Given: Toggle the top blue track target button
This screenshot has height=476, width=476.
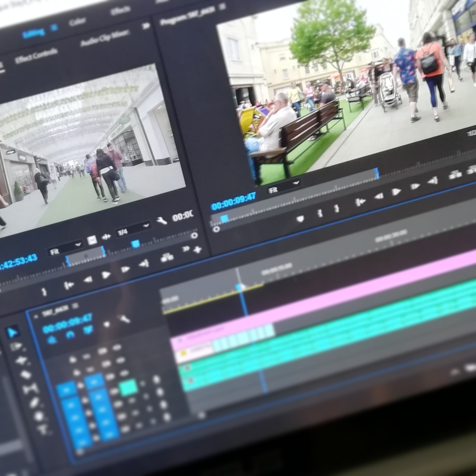Looking at the screenshot, I should click(94, 382).
